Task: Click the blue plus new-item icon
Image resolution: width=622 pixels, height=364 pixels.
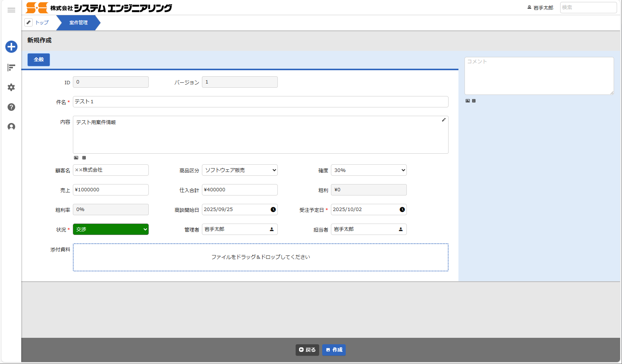Action: click(11, 47)
